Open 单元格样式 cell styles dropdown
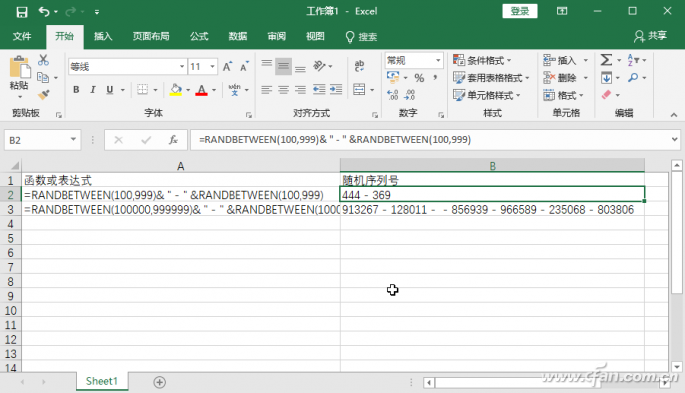The image size is (685, 393). click(x=487, y=95)
